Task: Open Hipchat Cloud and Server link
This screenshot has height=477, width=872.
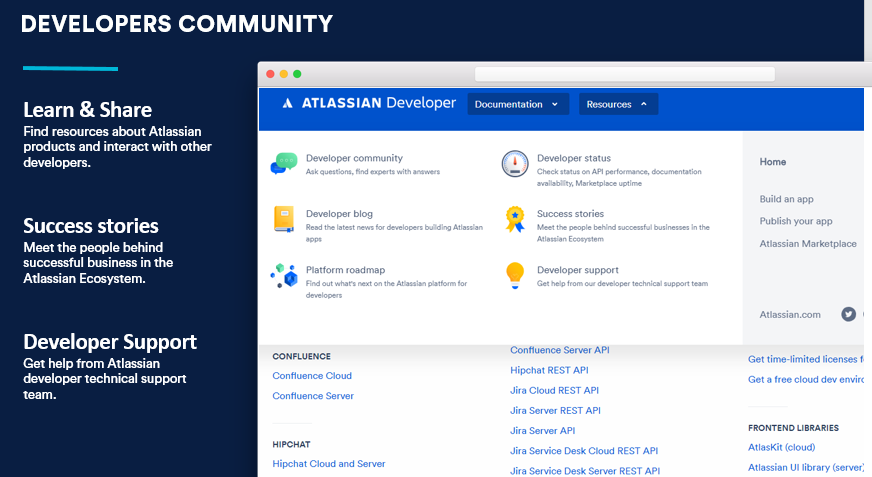Action: coord(329,464)
